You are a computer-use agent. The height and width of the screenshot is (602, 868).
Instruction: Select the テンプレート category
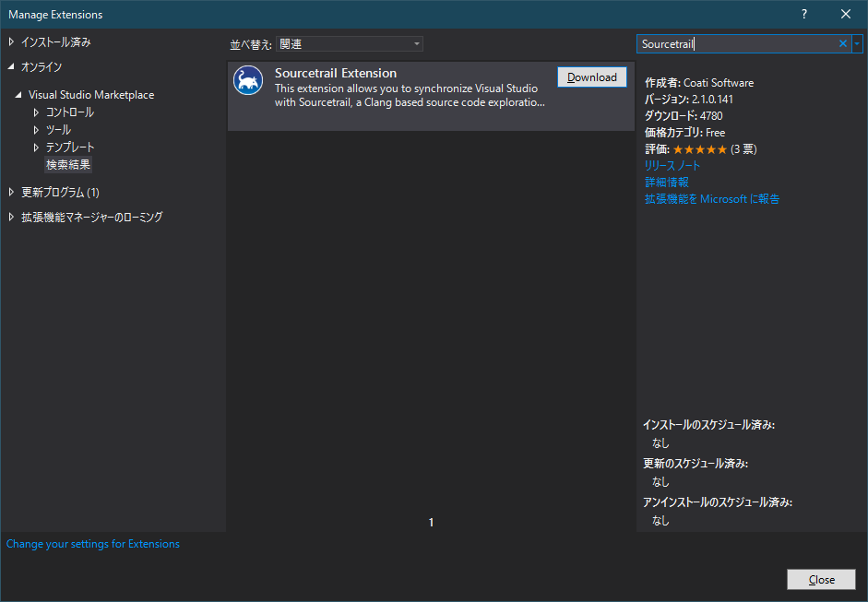(70, 147)
